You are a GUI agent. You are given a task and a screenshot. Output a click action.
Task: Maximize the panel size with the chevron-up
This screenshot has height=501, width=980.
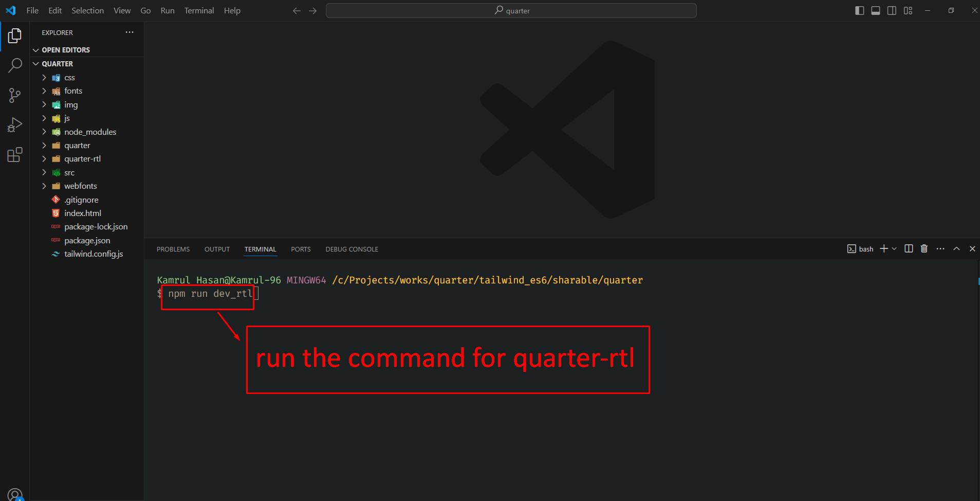tap(956, 249)
